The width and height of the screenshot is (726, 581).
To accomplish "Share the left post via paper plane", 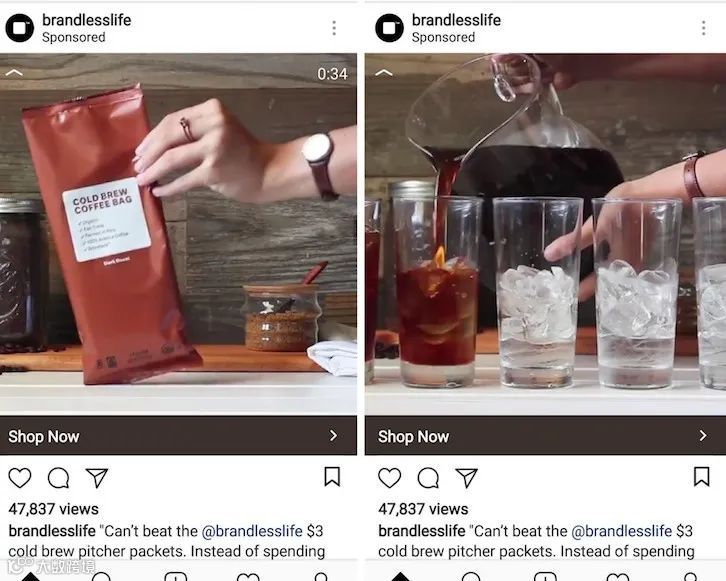I will click(97, 478).
